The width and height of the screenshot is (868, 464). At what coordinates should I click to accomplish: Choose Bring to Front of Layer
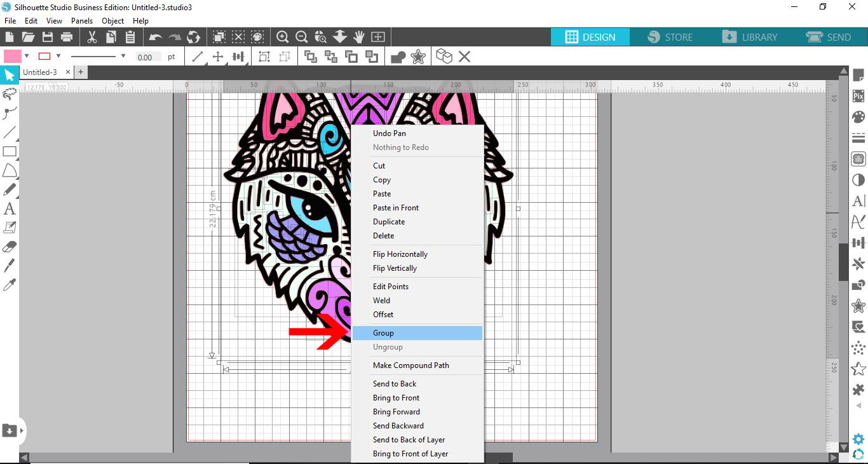click(417, 454)
